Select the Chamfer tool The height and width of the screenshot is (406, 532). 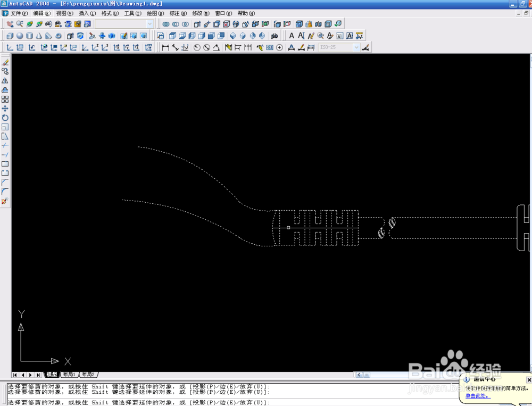pyautogui.click(x=5, y=183)
